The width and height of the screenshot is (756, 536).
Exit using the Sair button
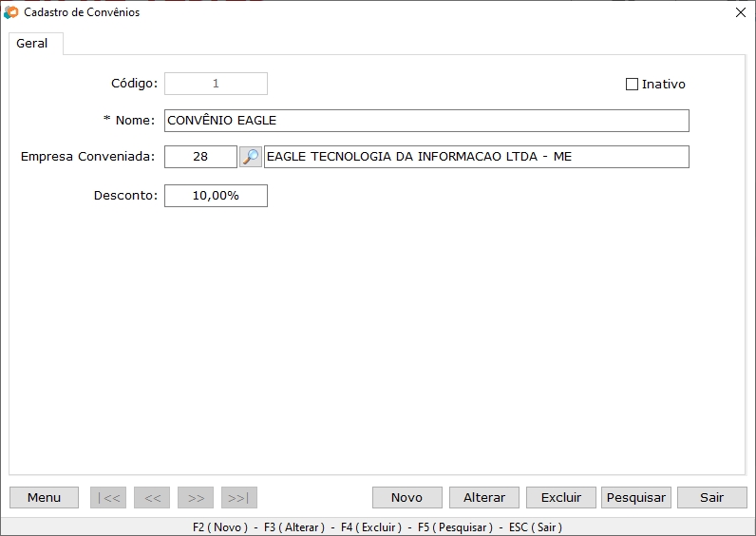pyautogui.click(x=712, y=498)
